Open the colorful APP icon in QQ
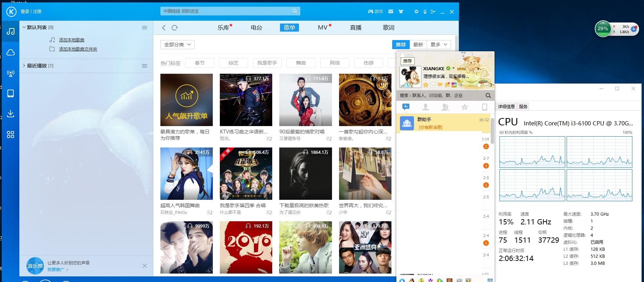This screenshot has height=282, width=644. (454, 85)
